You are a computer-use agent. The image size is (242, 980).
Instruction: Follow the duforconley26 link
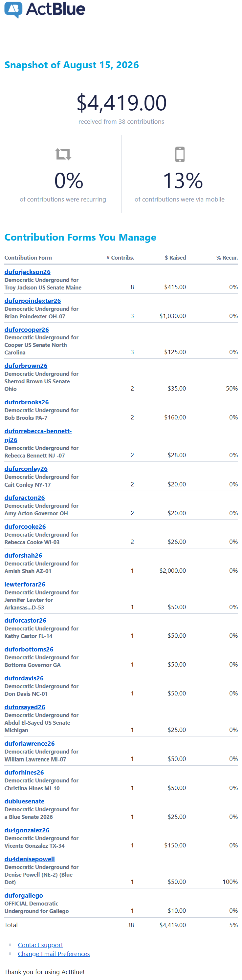click(26, 469)
